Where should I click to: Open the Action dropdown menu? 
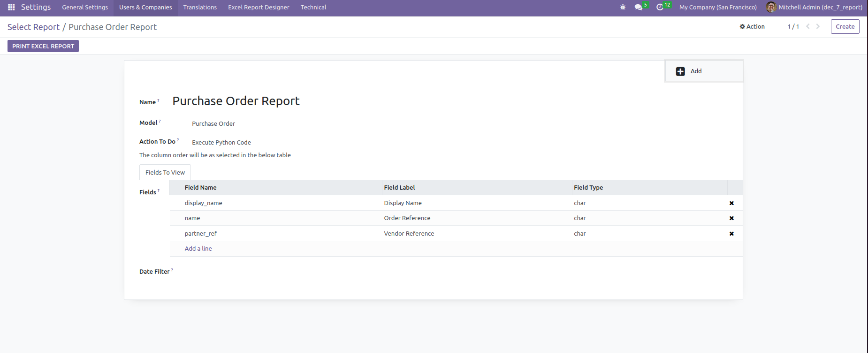pos(752,27)
